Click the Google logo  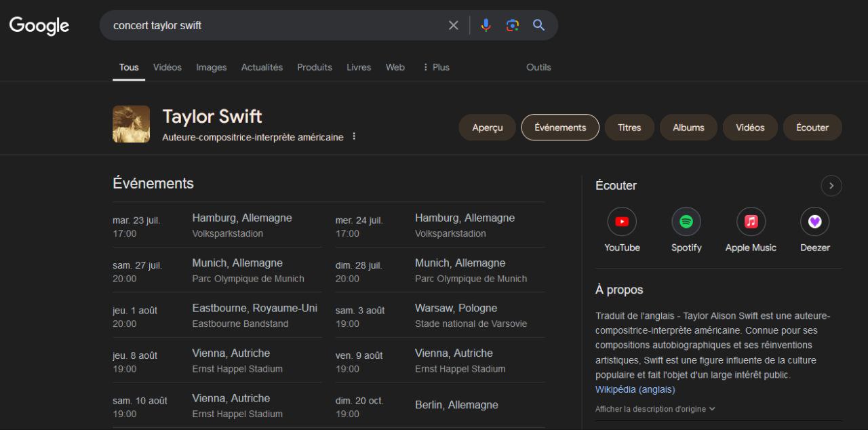(39, 26)
